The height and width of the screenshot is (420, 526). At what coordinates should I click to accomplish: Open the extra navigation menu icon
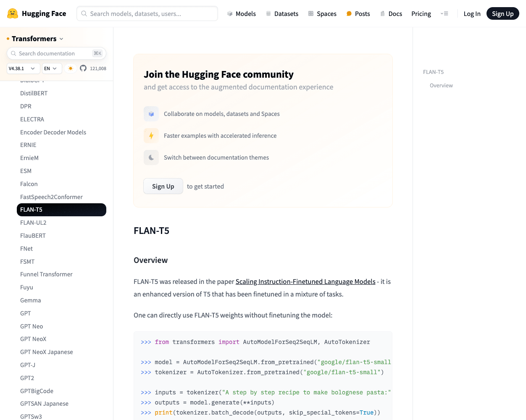pos(444,14)
